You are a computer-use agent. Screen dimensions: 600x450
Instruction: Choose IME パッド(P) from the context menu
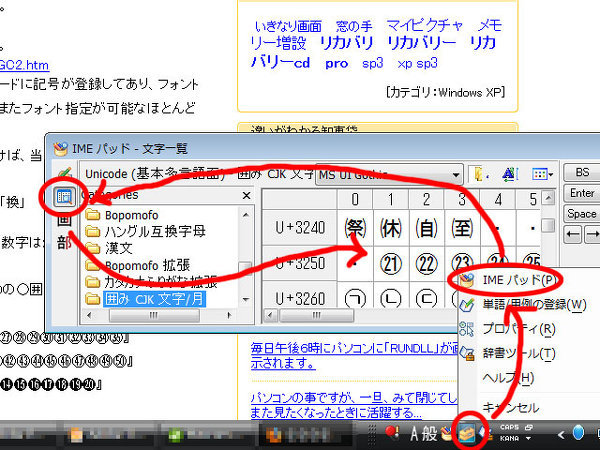click(x=518, y=280)
